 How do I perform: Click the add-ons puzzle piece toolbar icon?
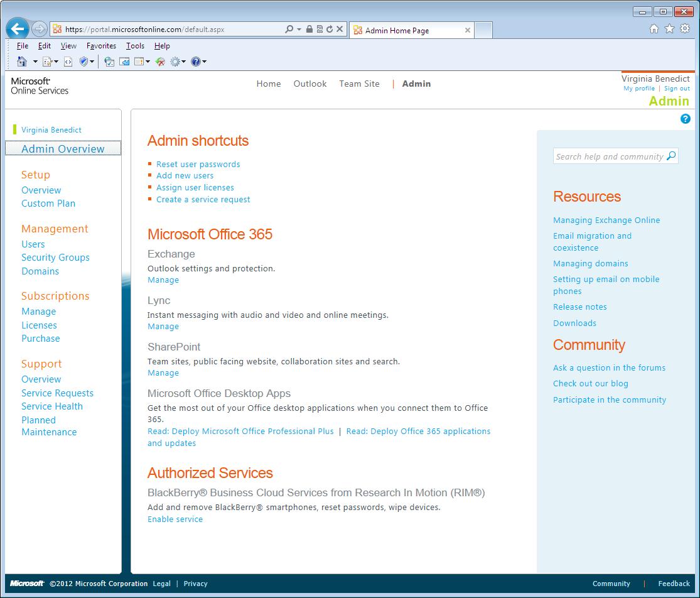[x=124, y=62]
